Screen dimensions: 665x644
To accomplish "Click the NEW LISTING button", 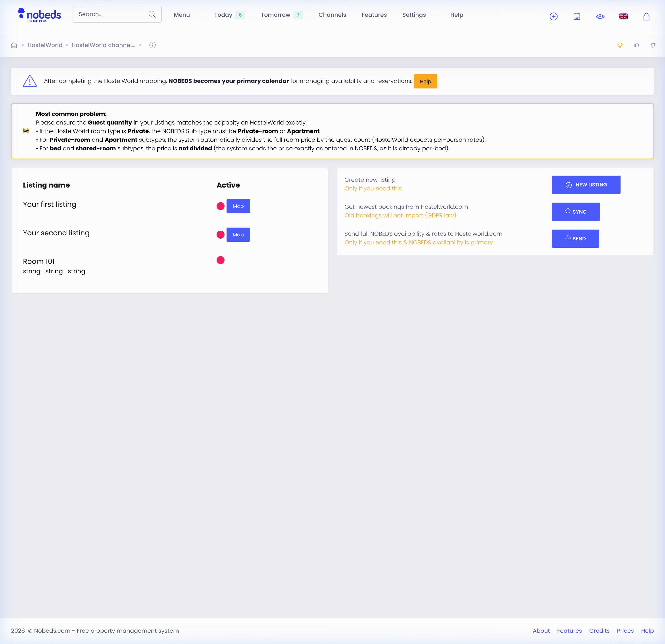I will click(x=586, y=185).
